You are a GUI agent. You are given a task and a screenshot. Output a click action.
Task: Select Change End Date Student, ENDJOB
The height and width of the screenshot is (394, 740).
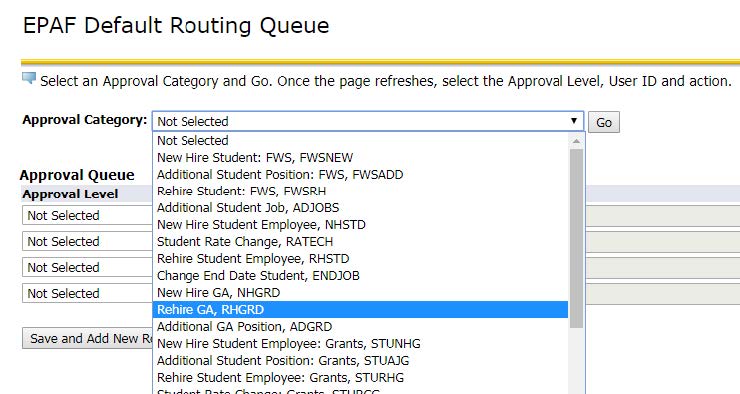click(361, 276)
